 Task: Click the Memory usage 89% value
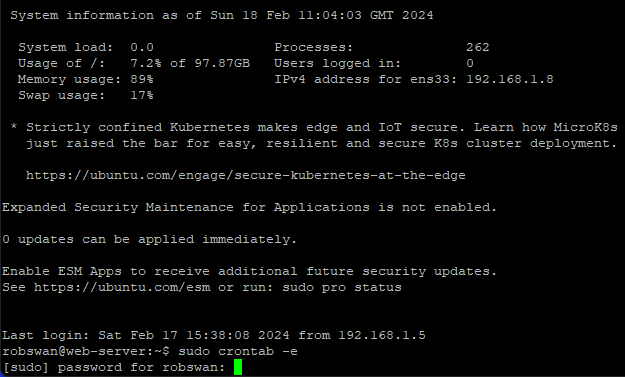142,79
